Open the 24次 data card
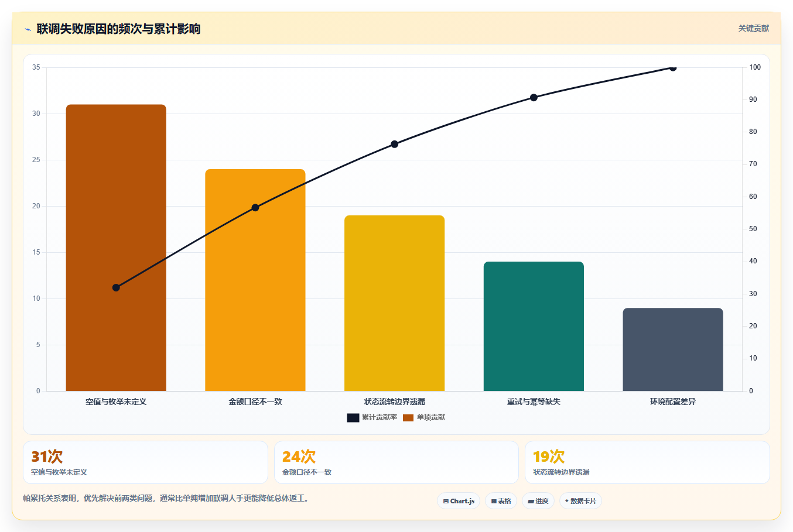Viewport: 793px width, 532px height. 396,462
